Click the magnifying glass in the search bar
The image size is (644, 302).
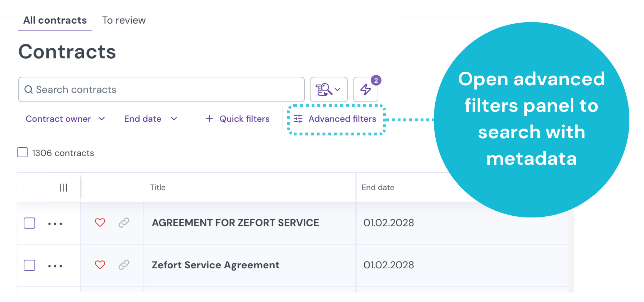point(29,89)
